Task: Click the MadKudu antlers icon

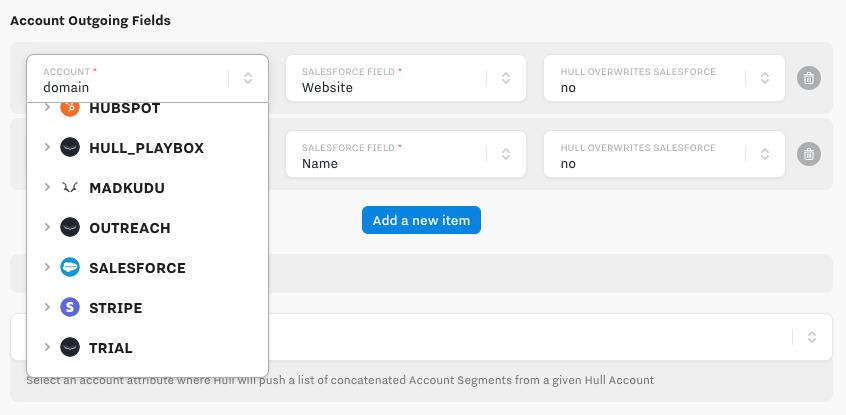Action: point(69,188)
